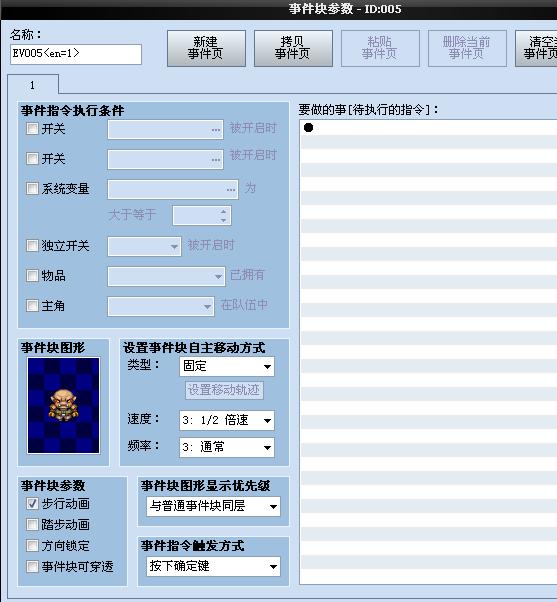Open the 频率 dropdown showing 通常
This screenshot has height=602, width=557.
(227, 447)
